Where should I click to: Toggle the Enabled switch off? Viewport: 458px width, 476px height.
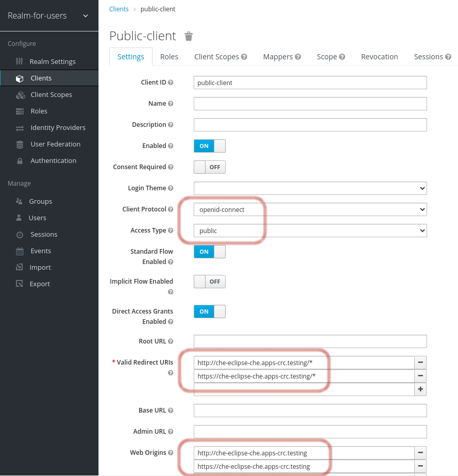[x=209, y=146]
